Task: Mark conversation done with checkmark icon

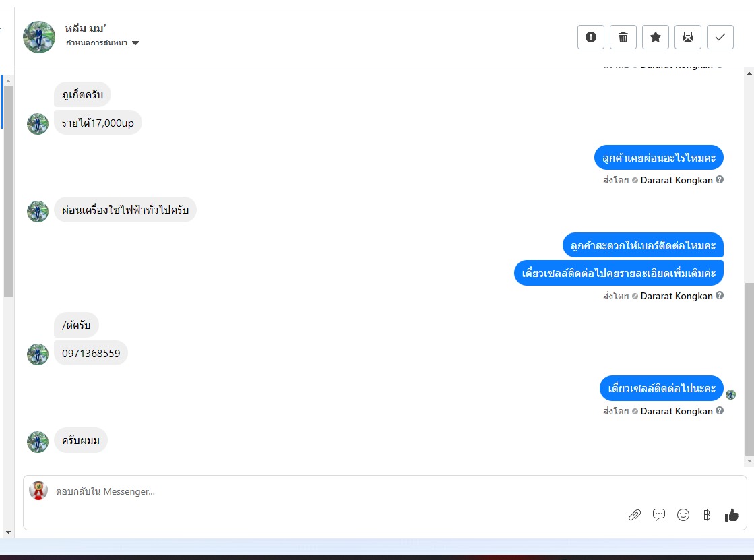Action: (720, 37)
